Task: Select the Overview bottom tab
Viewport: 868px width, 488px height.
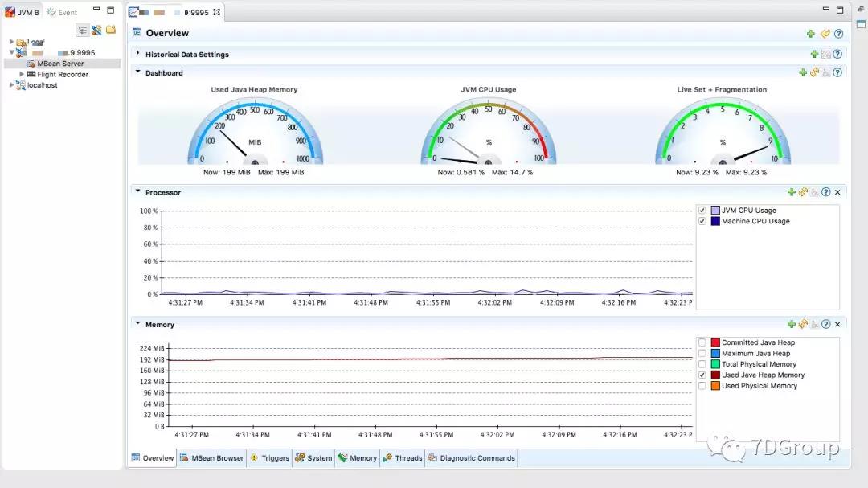Action: coord(153,458)
